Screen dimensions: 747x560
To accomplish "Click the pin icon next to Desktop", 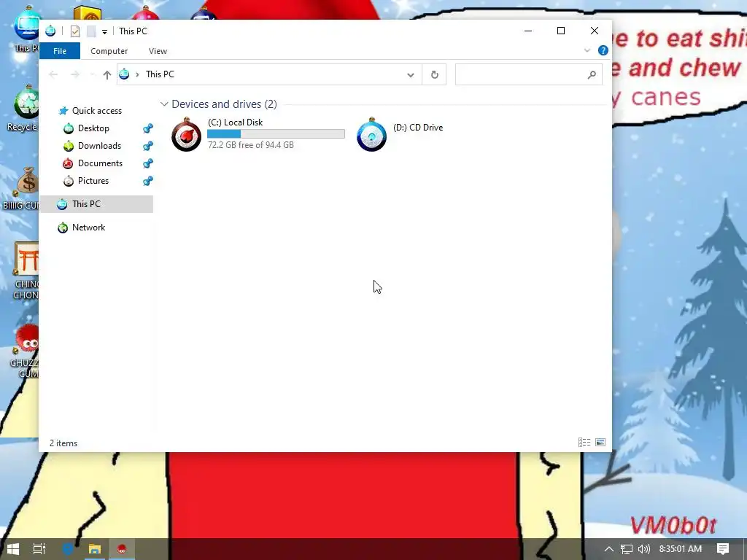I will pyautogui.click(x=148, y=128).
